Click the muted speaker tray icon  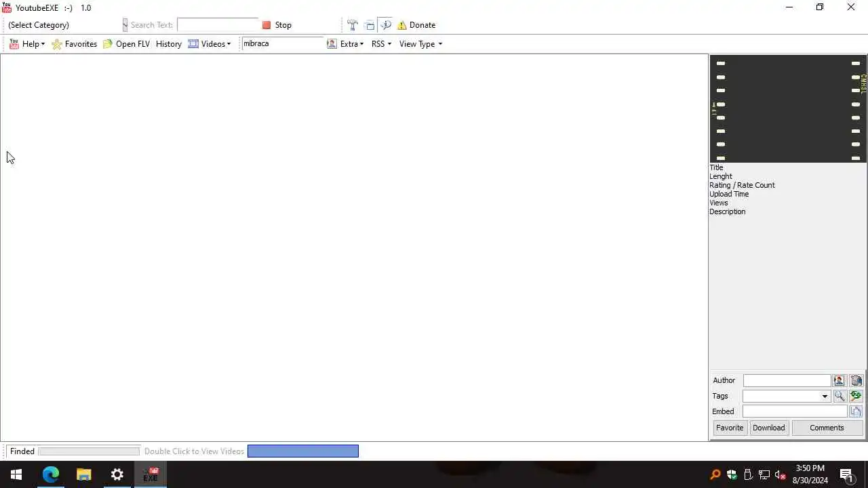781,474
